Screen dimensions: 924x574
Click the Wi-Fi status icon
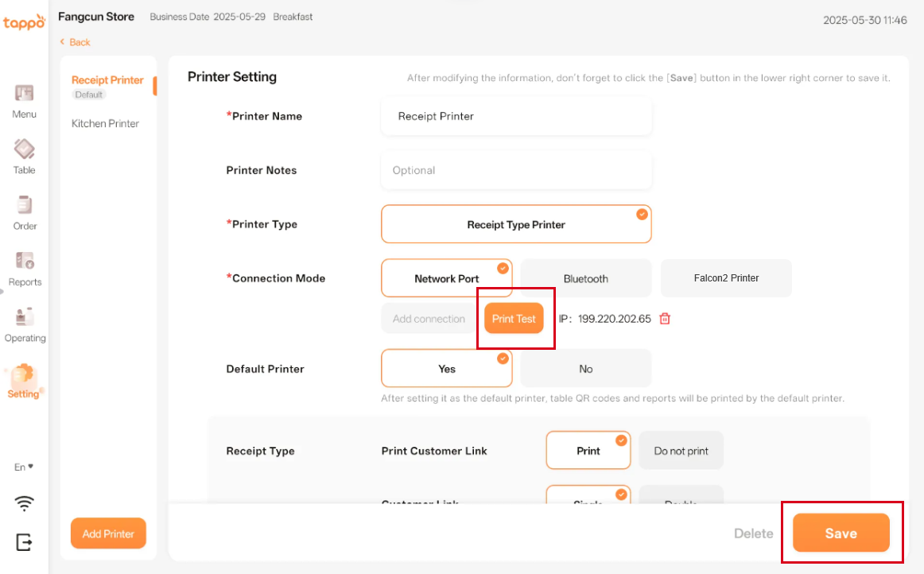25,503
